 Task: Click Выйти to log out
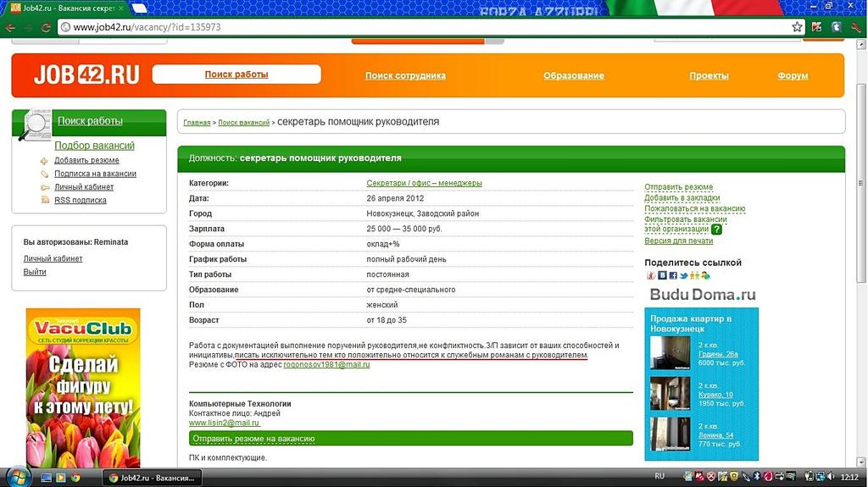click(x=35, y=272)
